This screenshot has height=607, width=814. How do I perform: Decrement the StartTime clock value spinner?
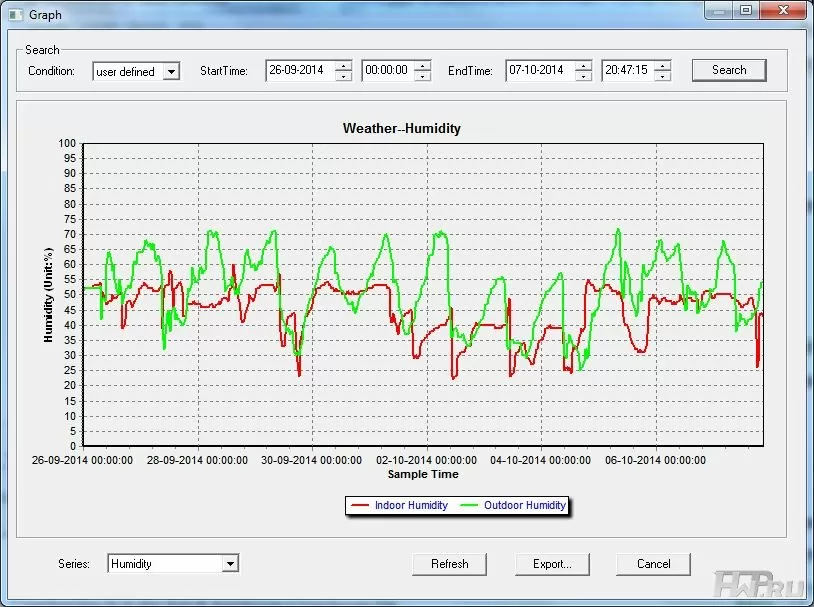point(423,76)
